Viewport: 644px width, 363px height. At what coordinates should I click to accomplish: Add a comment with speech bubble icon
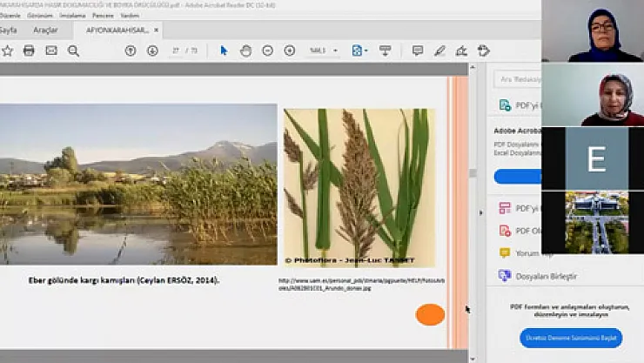point(418,50)
